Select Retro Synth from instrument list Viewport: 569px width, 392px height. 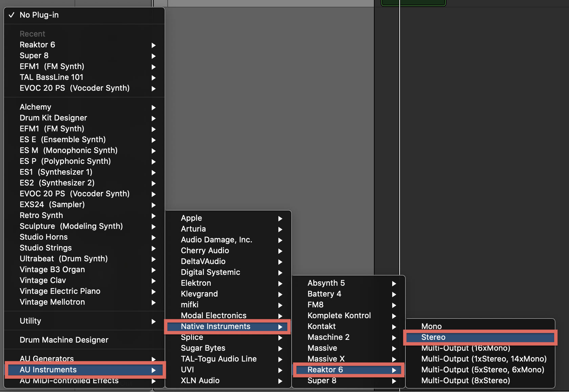click(x=41, y=215)
